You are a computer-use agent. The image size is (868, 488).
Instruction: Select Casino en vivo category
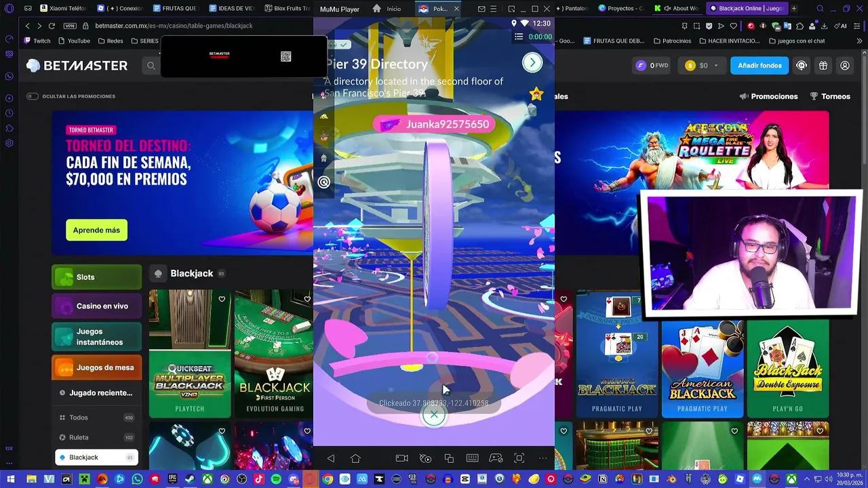pyautogui.click(x=96, y=306)
